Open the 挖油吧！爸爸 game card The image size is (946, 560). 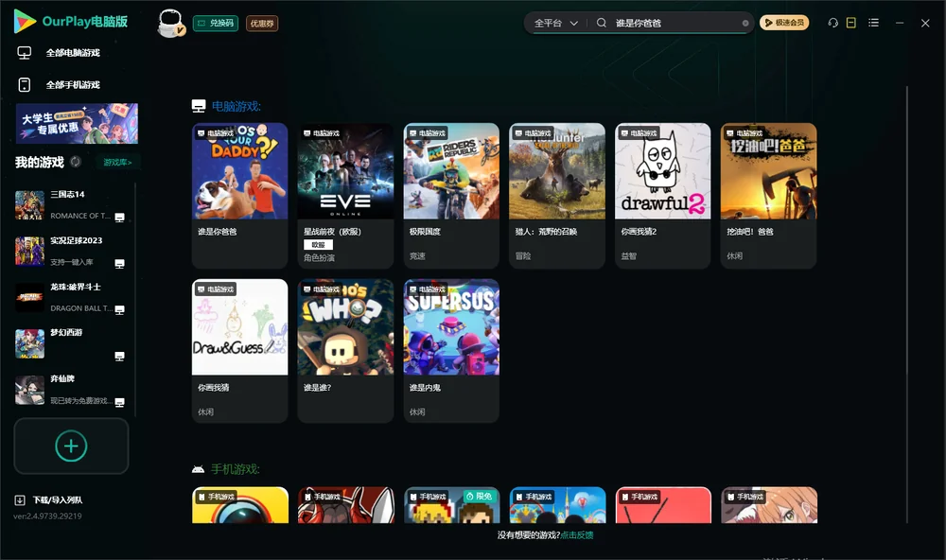tap(768, 196)
